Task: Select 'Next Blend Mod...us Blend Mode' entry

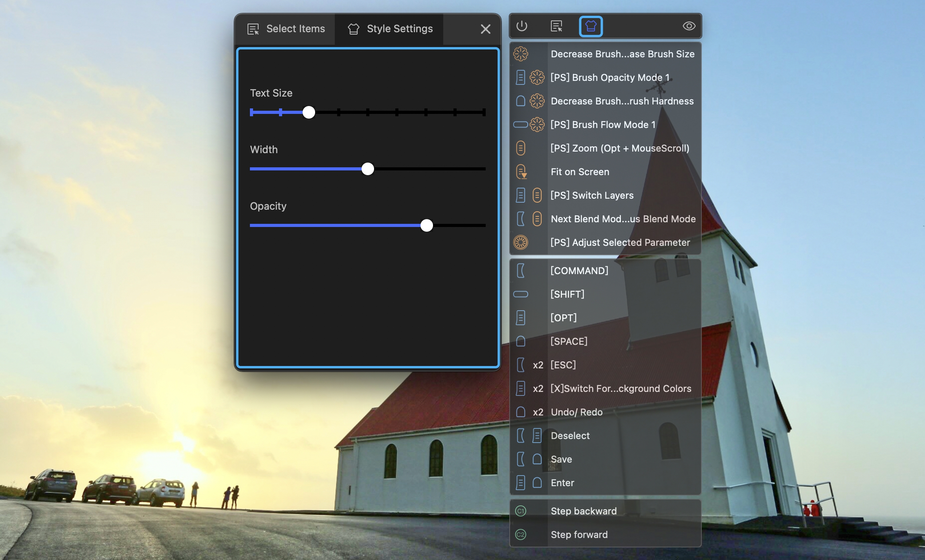Action: (606, 219)
